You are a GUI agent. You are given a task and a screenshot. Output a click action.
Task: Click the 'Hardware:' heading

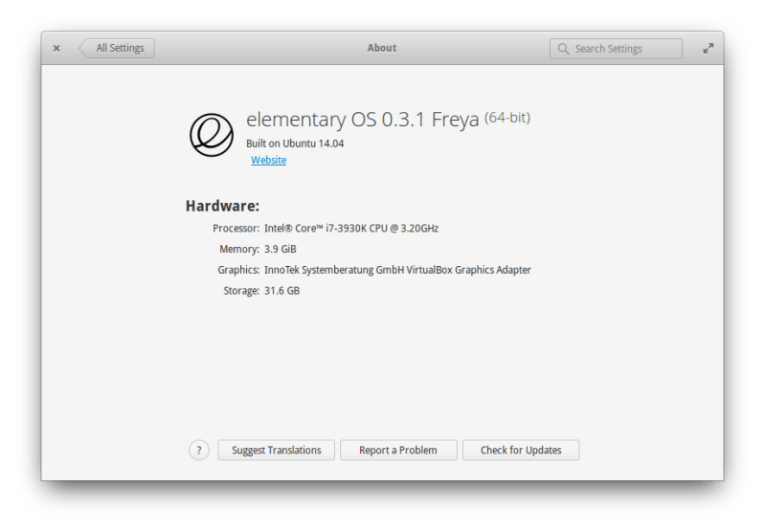[222, 206]
